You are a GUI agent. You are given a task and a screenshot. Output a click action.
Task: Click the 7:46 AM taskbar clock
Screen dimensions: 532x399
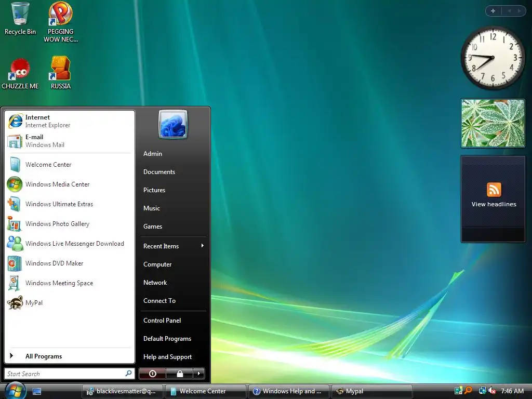pyautogui.click(x=512, y=391)
